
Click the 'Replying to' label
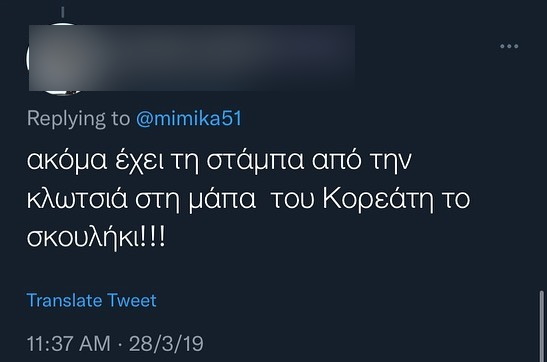coord(78,118)
